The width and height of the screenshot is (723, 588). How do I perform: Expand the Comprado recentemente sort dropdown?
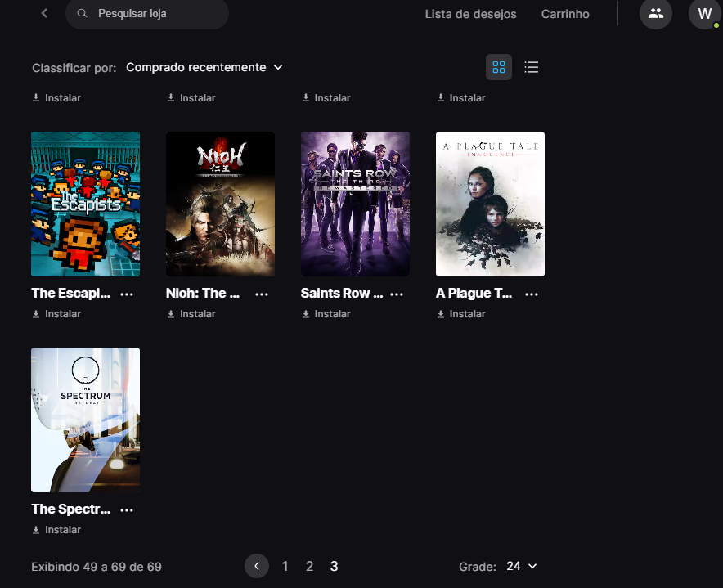[x=204, y=67]
